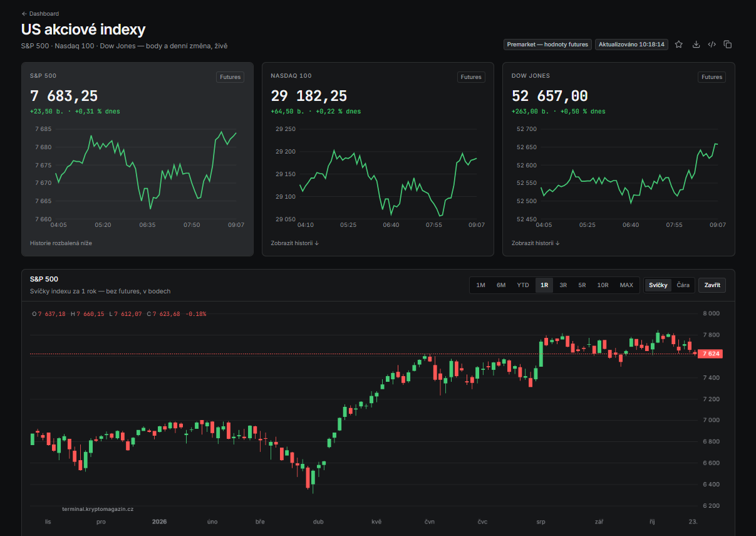Select the MAX time range
The height and width of the screenshot is (536, 756).
click(626, 285)
